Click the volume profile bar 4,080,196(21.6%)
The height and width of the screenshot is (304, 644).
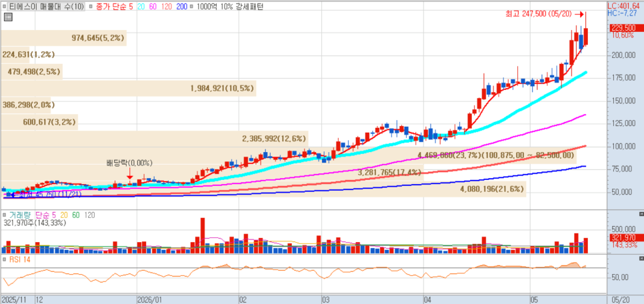263,189
